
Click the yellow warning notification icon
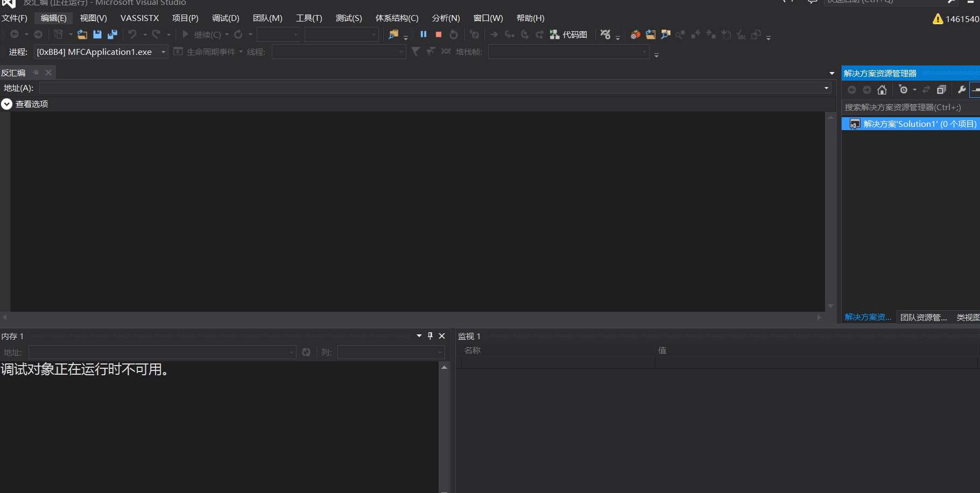[x=938, y=19]
